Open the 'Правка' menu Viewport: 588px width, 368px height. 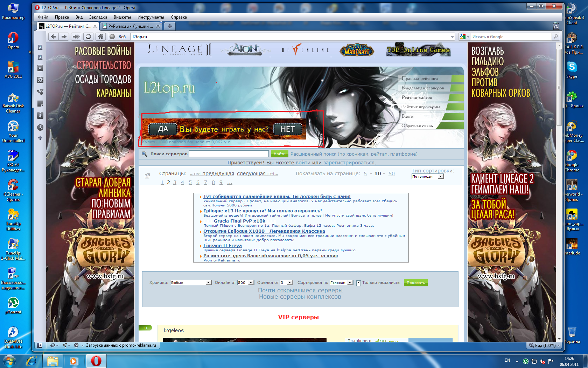coord(62,17)
